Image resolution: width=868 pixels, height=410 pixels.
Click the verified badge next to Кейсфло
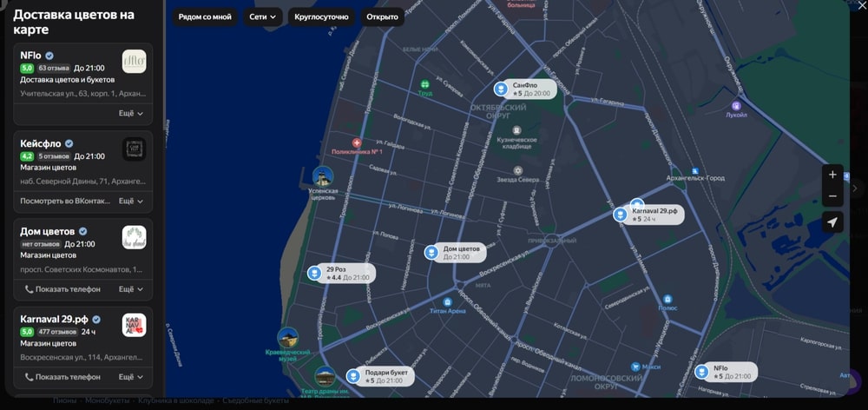coord(69,143)
